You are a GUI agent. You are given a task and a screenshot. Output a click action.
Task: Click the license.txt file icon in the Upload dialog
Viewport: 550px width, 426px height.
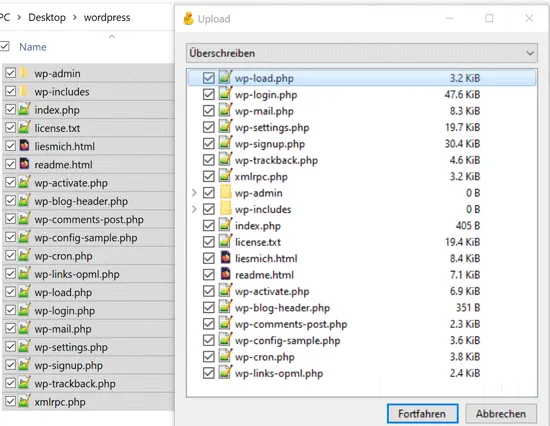click(x=225, y=241)
